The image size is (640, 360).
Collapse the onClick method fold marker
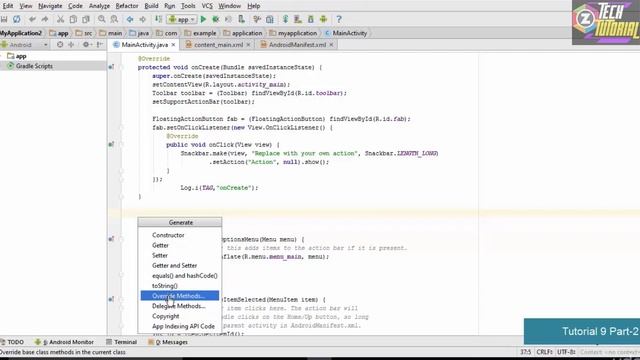pyautogui.click(x=121, y=144)
